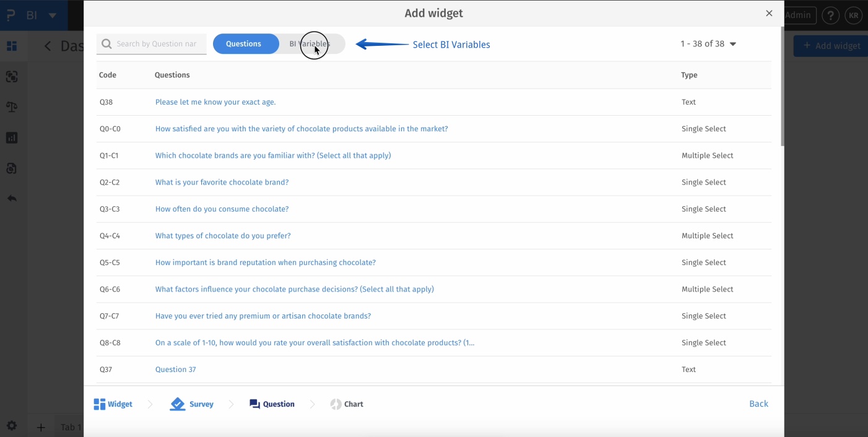This screenshot has height=437, width=868.
Task: Keep the Questions filter selected
Action: coord(245,43)
